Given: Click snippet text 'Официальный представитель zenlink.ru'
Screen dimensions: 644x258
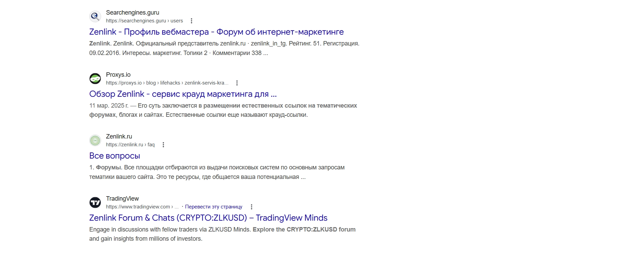Looking at the screenshot, I should [191, 43].
